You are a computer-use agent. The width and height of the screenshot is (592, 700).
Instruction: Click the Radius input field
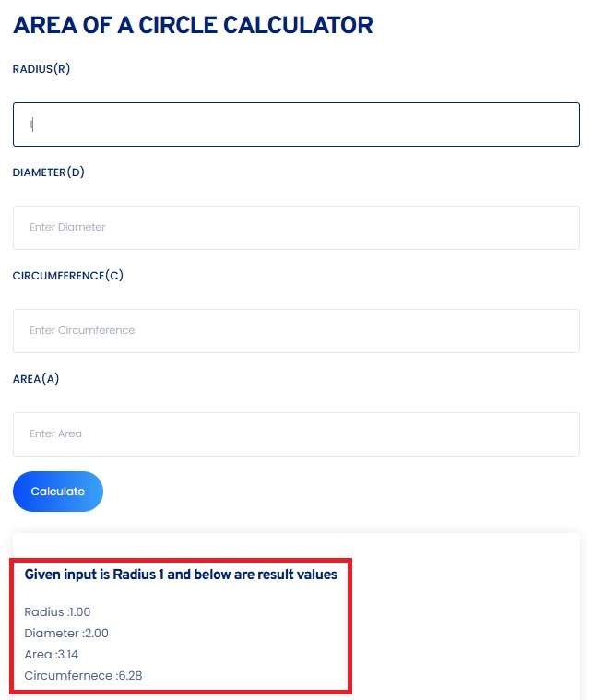click(295, 125)
